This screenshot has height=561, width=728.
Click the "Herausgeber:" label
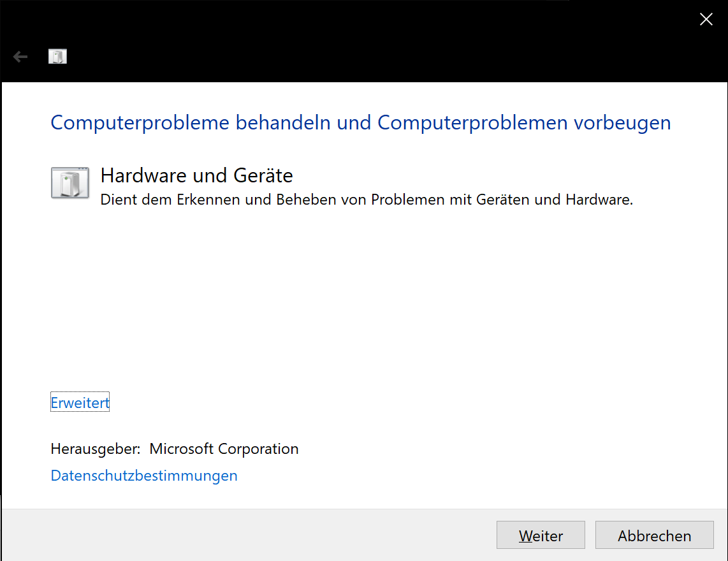click(x=95, y=449)
